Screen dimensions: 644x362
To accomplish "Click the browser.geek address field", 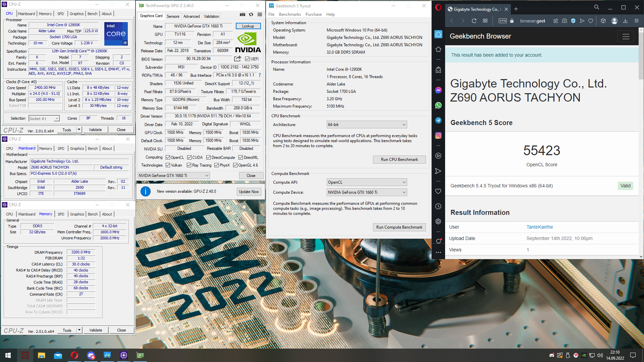I will pos(533,21).
